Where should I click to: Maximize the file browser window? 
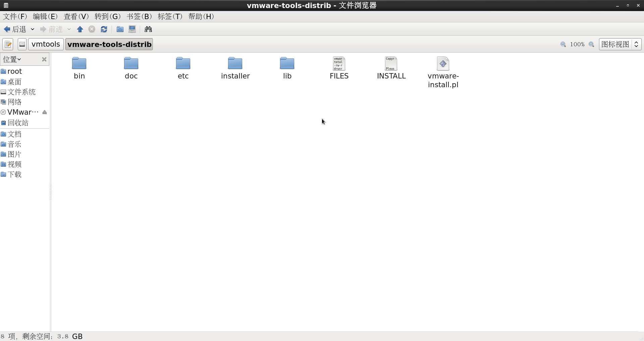pos(628,6)
